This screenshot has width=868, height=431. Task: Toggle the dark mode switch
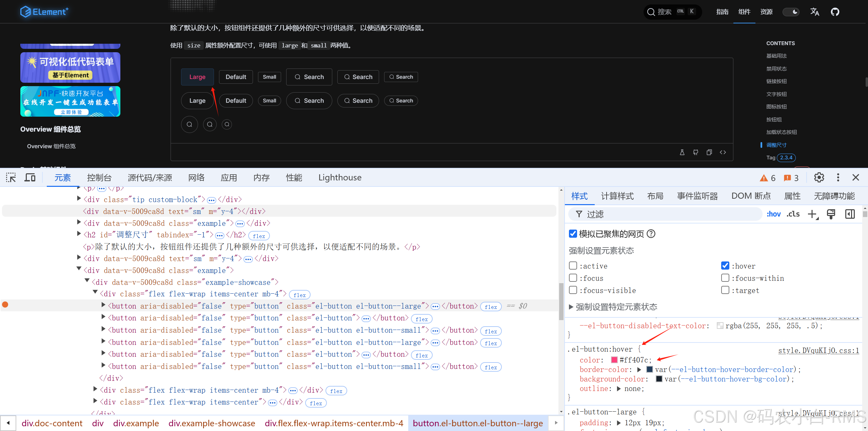pyautogui.click(x=791, y=12)
